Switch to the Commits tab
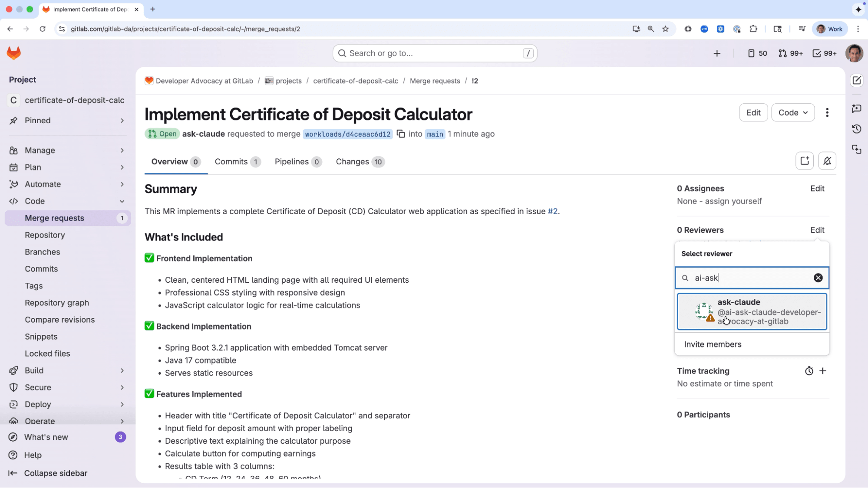 (231, 161)
